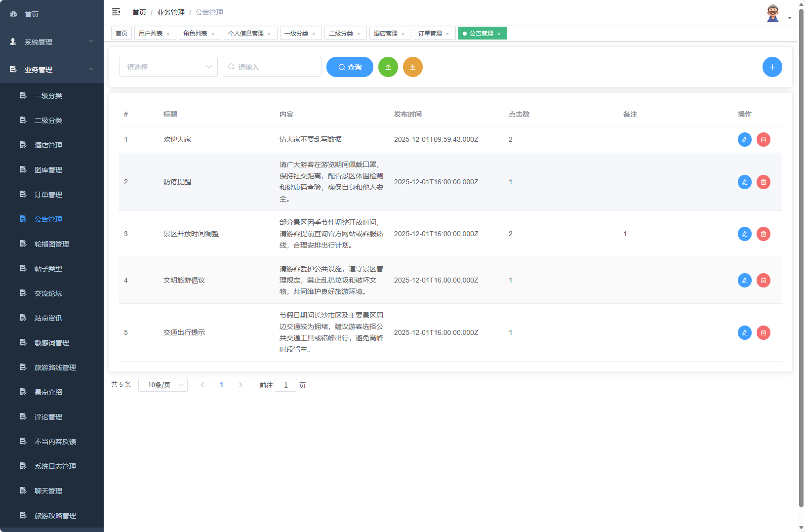The height and width of the screenshot is (532, 805).
Task: Edit the 景区开放时间调整 row via pencil icon
Action: coord(744,234)
